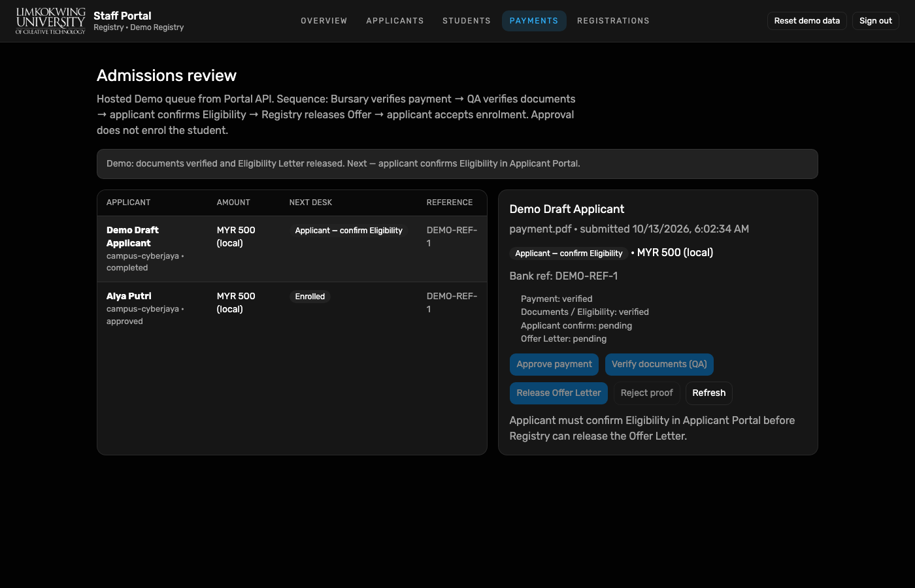Viewport: 915px width, 588px height.
Task: Click Demo Draft Applicant's DEMO-REF-1 reference cell
Action: [452, 237]
